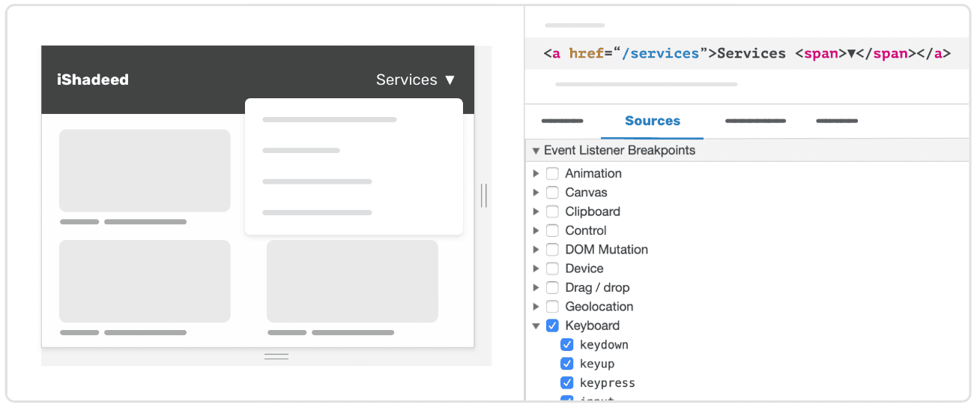Click the first item in Services dropdown menu

point(330,120)
